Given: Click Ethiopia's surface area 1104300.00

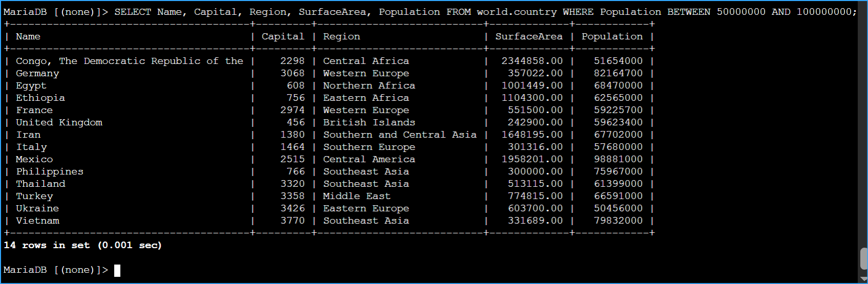Looking at the screenshot, I should click(532, 98).
